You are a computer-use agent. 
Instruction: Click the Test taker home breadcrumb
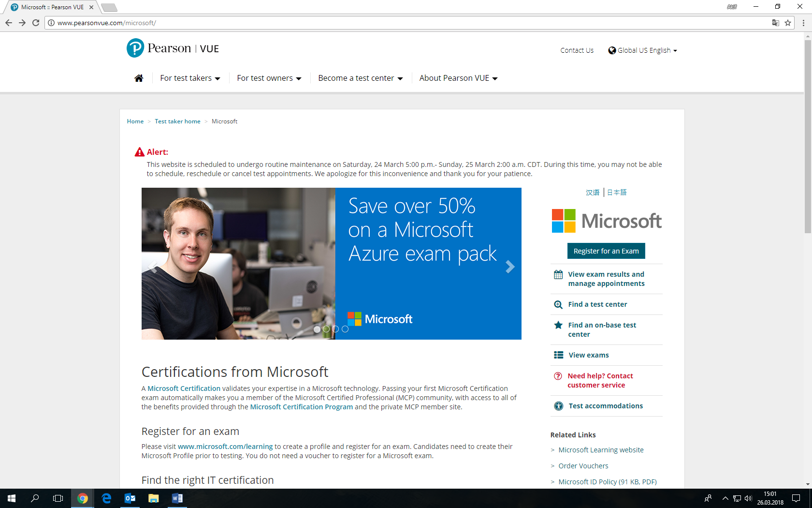[x=177, y=121]
